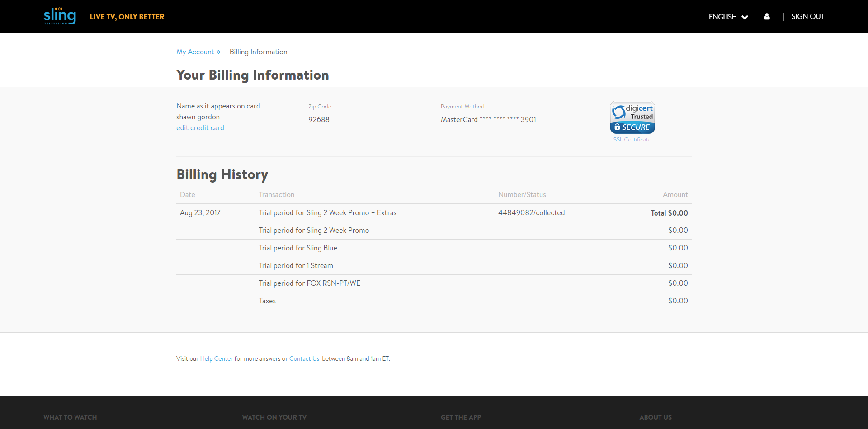
Task: Click 'Trial period for FOX RSN-PT/WE' row
Action: pyautogui.click(x=434, y=283)
